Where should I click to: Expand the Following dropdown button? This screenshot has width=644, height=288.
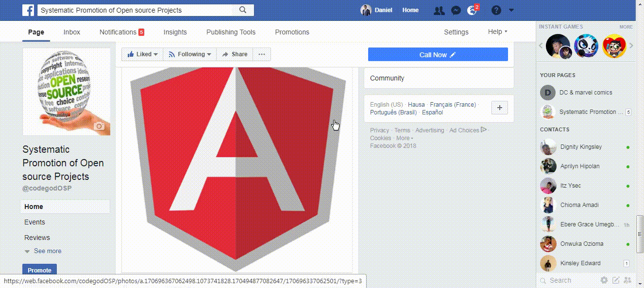point(190,54)
